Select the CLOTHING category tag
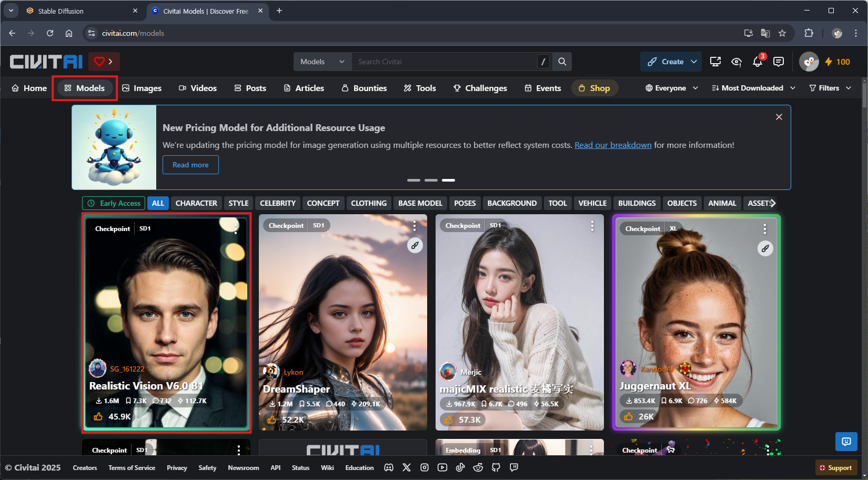The height and width of the screenshot is (480, 868). point(369,203)
